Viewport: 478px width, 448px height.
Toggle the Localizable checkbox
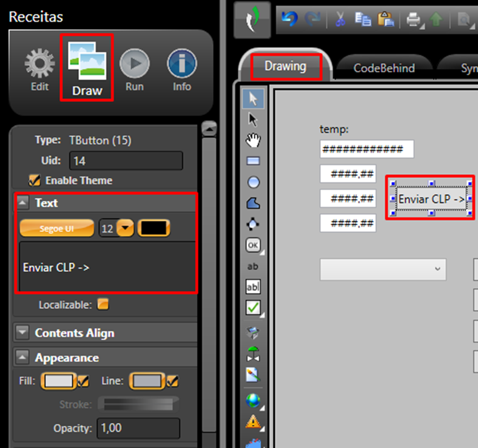pos(103,304)
